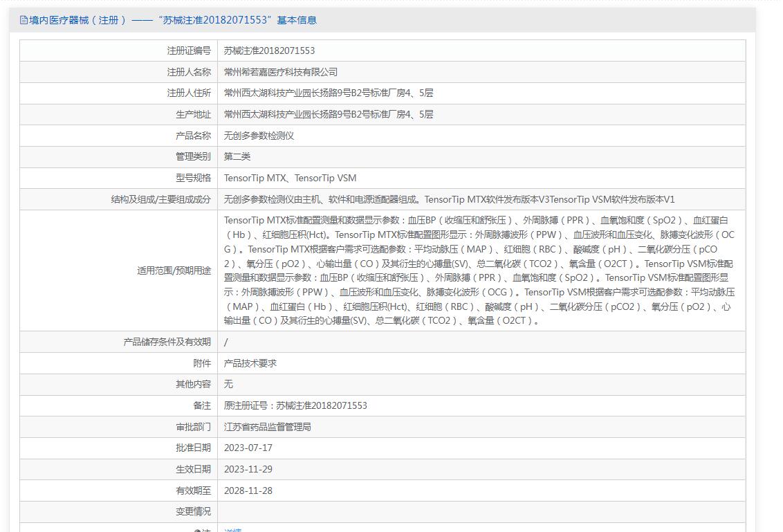Viewport: 783px width, 532px height.
Task: Click the 批准日期 label
Action: (x=193, y=448)
